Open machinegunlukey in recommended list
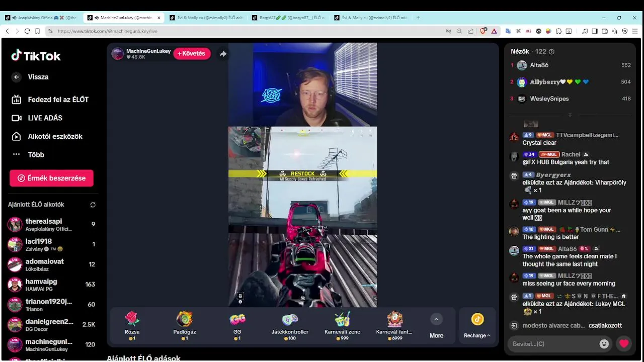644x362 pixels. click(51, 345)
